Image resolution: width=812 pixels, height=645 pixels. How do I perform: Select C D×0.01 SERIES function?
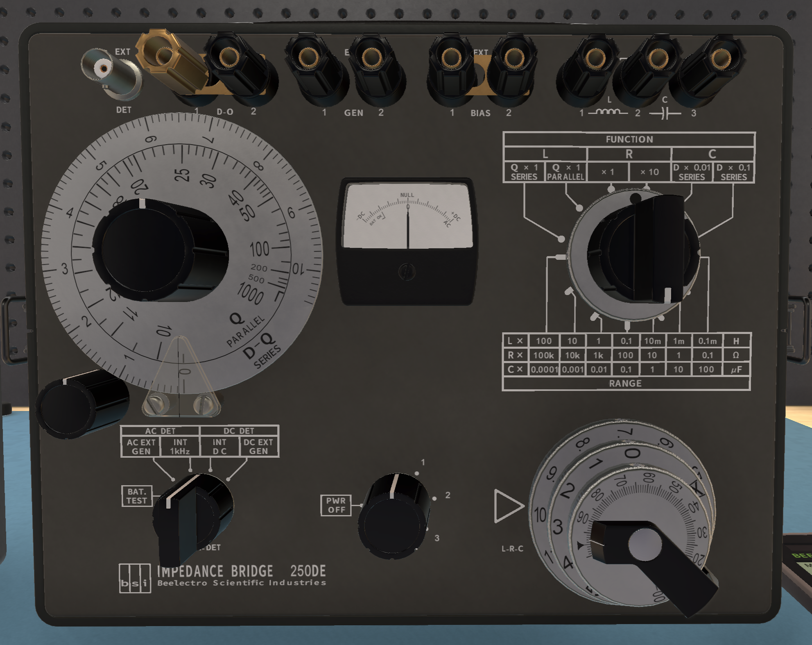click(692, 172)
